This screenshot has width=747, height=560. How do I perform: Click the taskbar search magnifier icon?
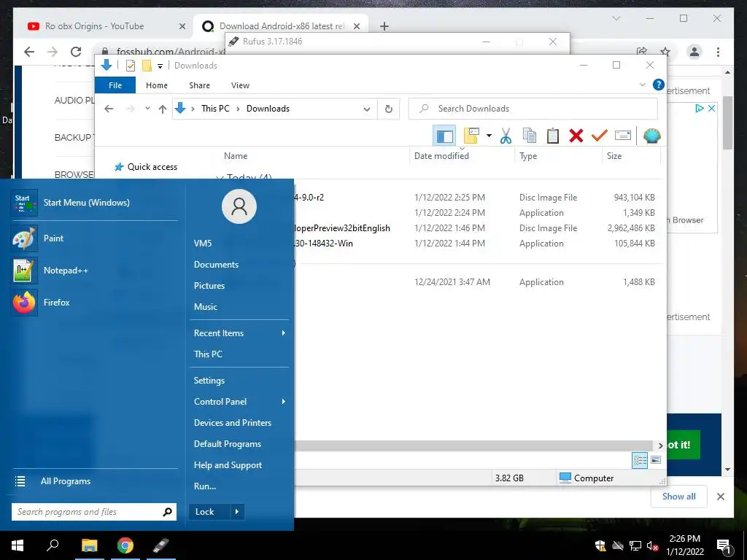coord(53,545)
